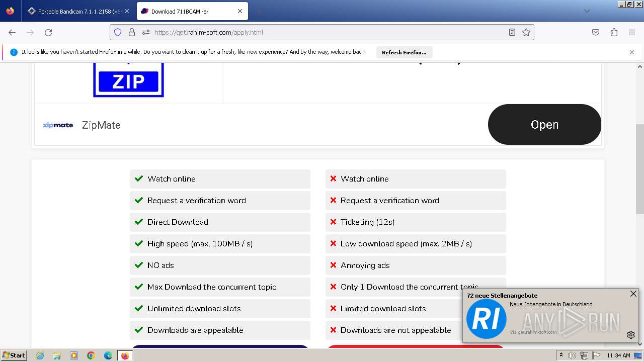Open Firefox application hamburger menu

click(x=632, y=32)
